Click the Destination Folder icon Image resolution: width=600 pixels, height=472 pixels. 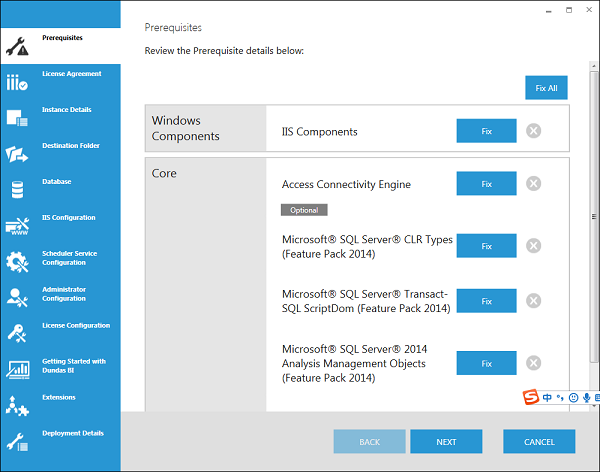[x=17, y=154]
